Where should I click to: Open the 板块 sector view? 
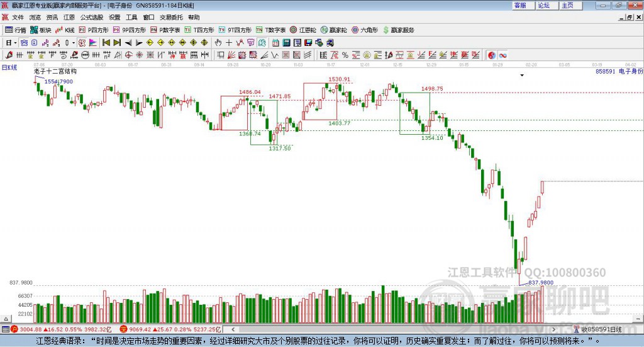point(41,30)
